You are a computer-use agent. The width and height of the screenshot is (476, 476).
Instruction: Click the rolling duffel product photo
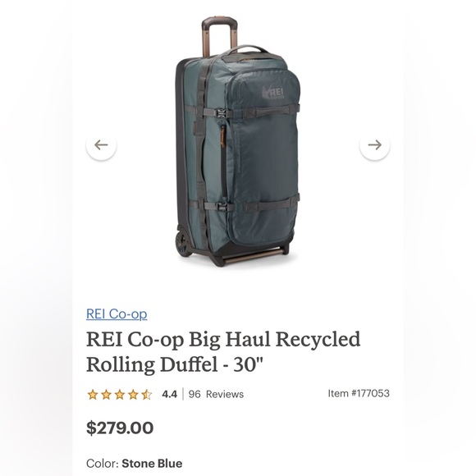point(237,142)
